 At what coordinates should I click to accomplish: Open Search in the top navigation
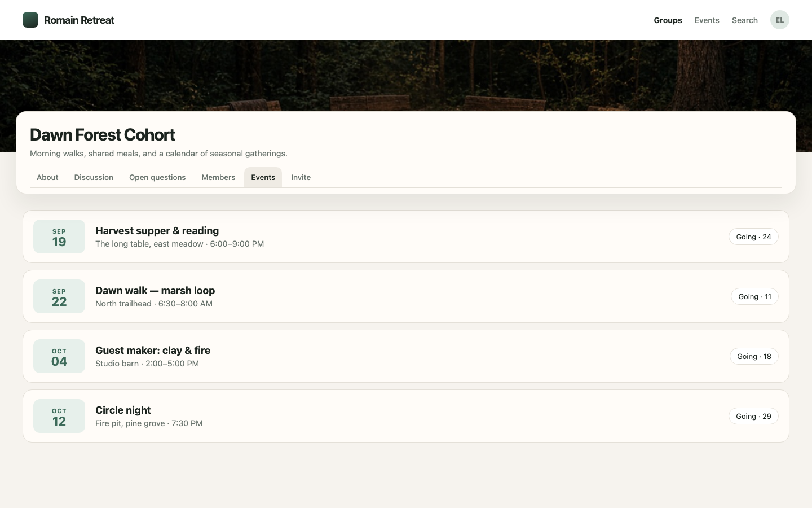click(x=744, y=20)
